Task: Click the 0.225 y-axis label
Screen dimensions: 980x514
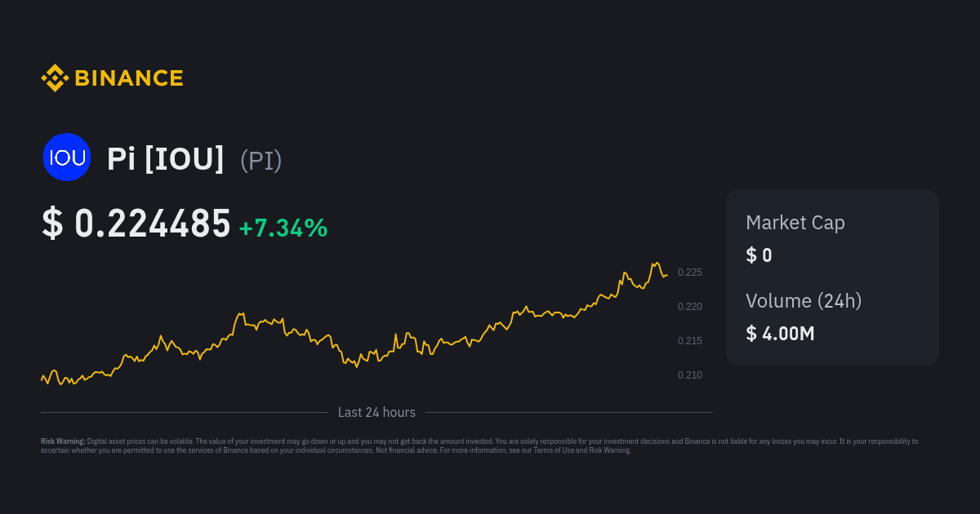Action: 689,273
